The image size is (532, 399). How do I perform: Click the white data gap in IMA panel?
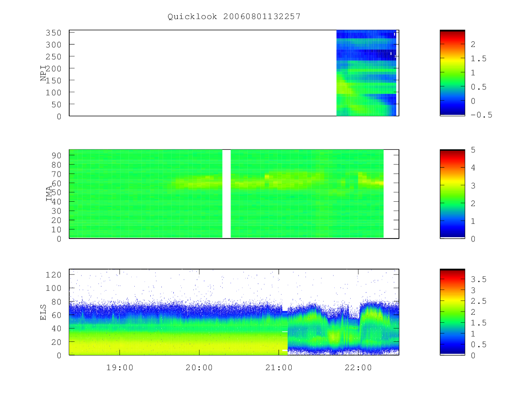pos(227,194)
